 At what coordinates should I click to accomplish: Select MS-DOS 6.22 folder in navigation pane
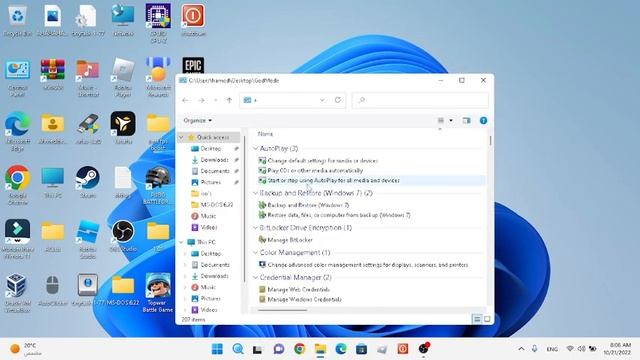tap(212, 204)
